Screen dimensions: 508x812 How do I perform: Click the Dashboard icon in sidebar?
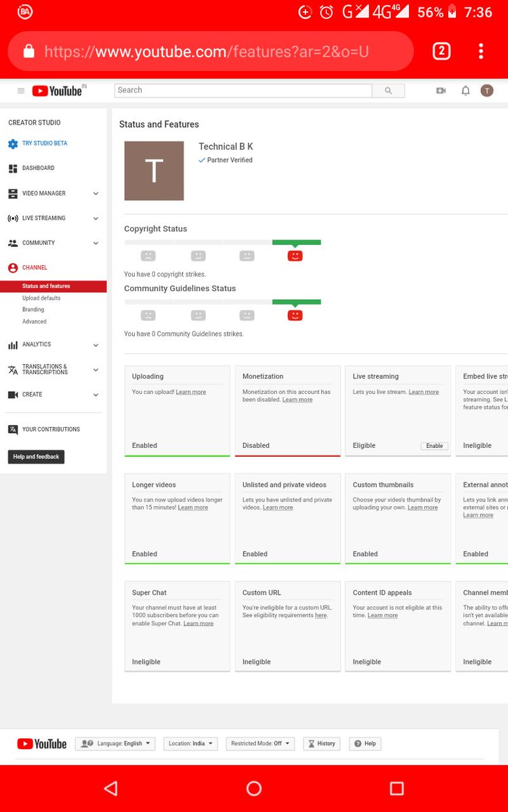(x=13, y=168)
